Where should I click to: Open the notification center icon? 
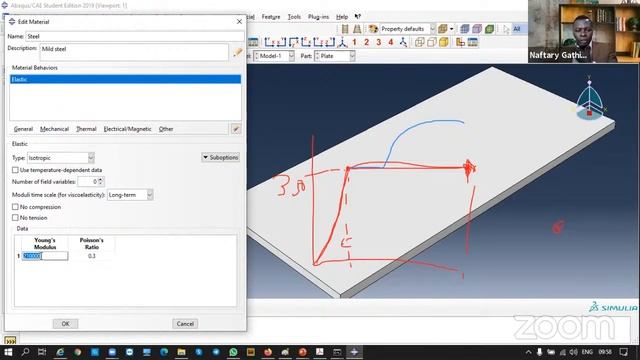pos(623,352)
